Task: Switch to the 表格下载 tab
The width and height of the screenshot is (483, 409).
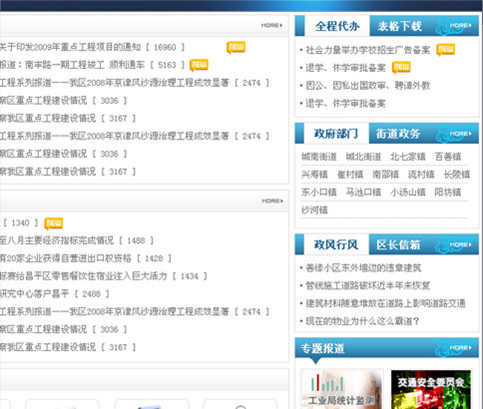Action: click(400, 26)
